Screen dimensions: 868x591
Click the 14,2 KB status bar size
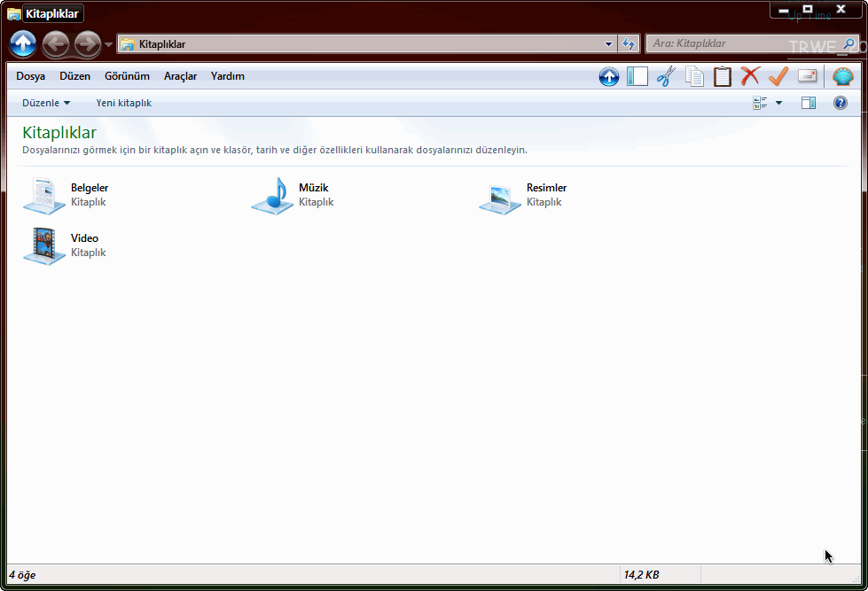641,575
